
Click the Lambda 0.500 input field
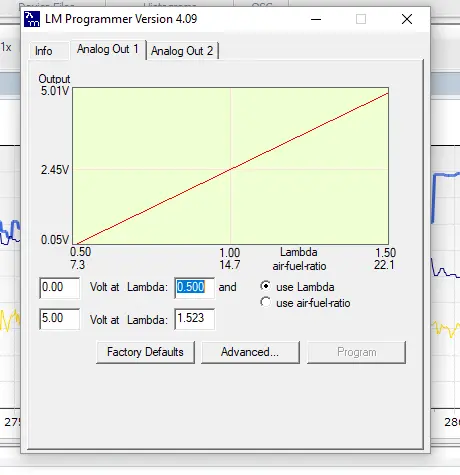[x=195, y=288]
